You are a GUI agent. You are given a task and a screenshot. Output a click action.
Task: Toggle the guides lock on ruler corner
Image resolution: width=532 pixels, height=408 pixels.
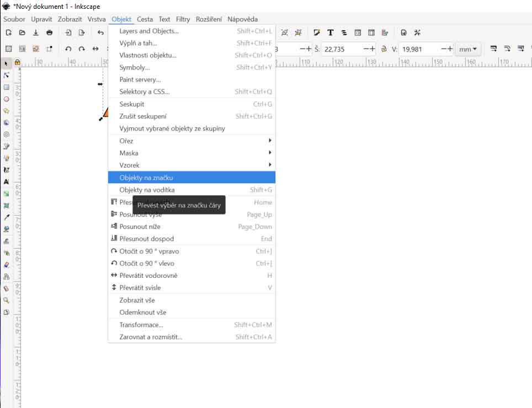coord(17,62)
